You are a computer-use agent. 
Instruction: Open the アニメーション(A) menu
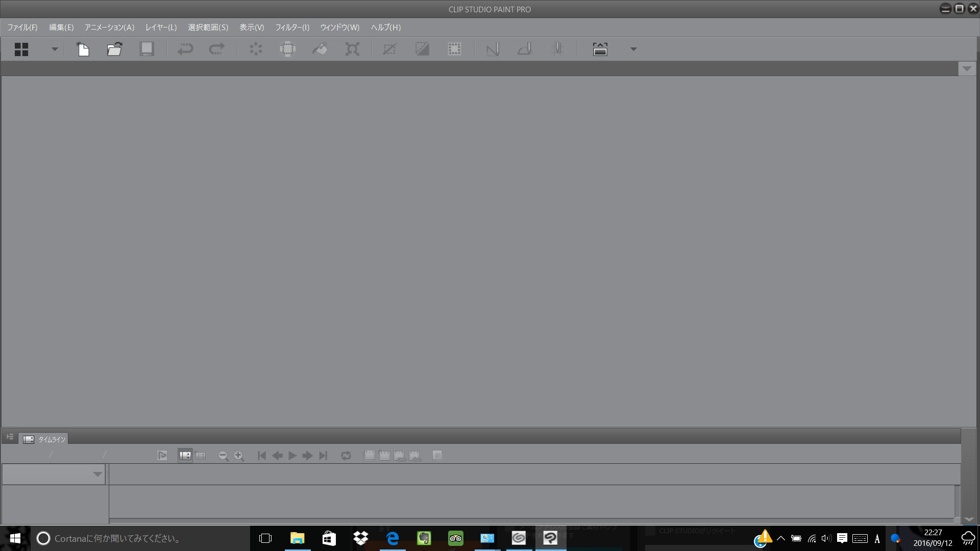109,28
